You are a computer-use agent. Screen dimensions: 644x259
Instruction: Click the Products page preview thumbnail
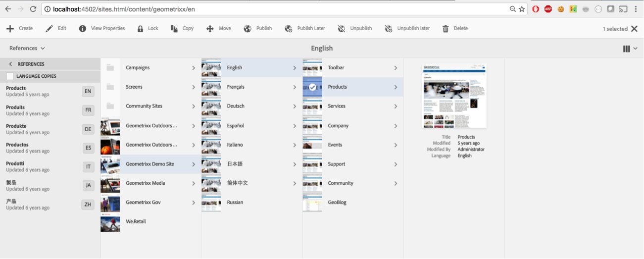pos(454,96)
